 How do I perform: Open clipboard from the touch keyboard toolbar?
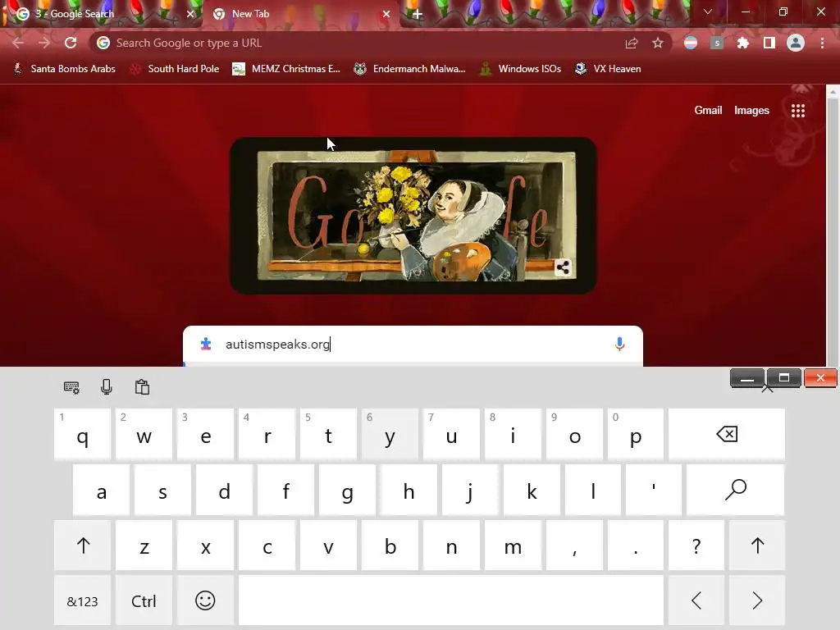142,387
